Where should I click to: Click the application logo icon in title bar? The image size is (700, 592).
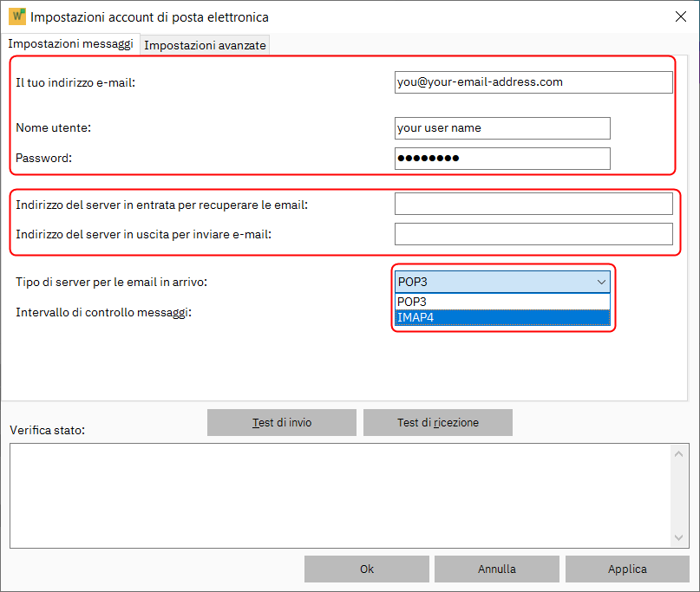click(x=16, y=16)
